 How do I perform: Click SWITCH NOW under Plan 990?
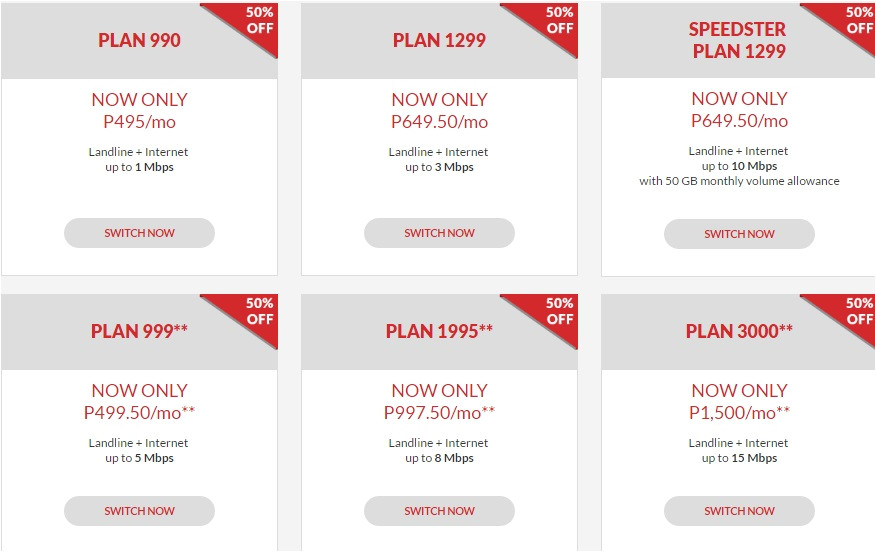tap(139, 233)
